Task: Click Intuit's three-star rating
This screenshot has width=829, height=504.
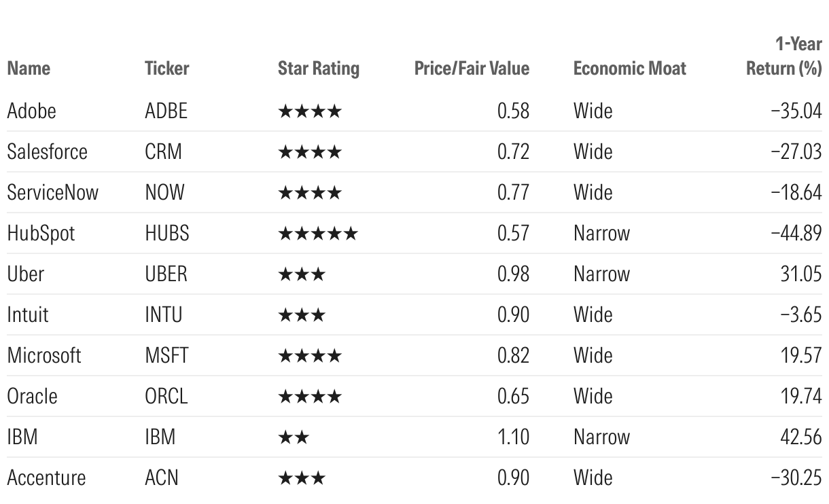Action: tap(302, 315)
